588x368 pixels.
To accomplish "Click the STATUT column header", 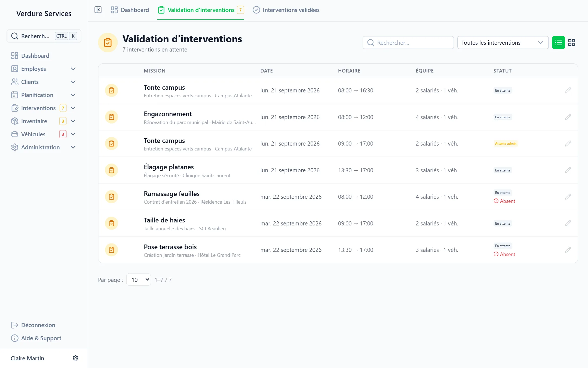I will tap(503, 71).
